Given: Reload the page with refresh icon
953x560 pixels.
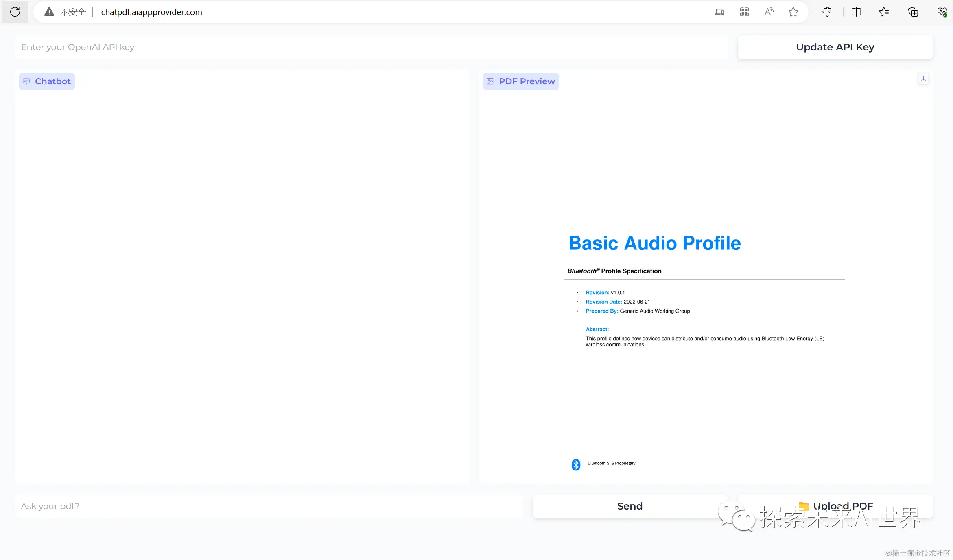Looking at the screenshot, I should [x=15, y=12].
